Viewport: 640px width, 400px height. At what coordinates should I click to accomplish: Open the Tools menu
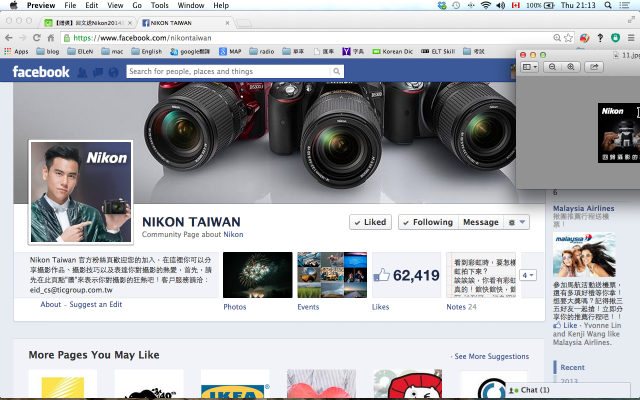click(160, 5)
